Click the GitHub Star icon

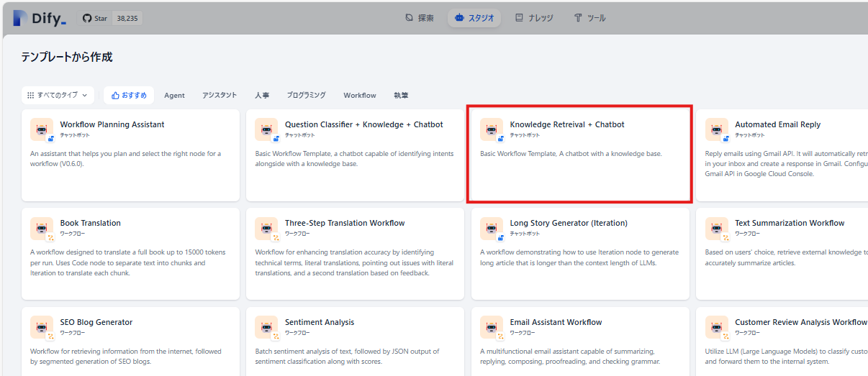tap(87, 18)
